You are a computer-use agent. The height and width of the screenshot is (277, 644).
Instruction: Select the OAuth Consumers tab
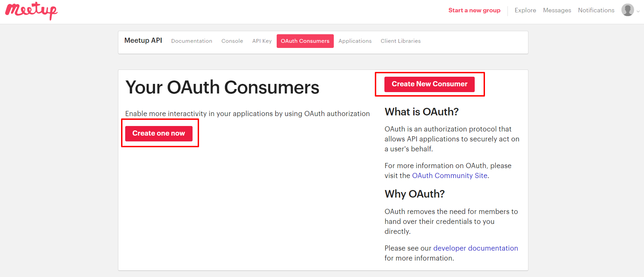click(x=305, y=41)
